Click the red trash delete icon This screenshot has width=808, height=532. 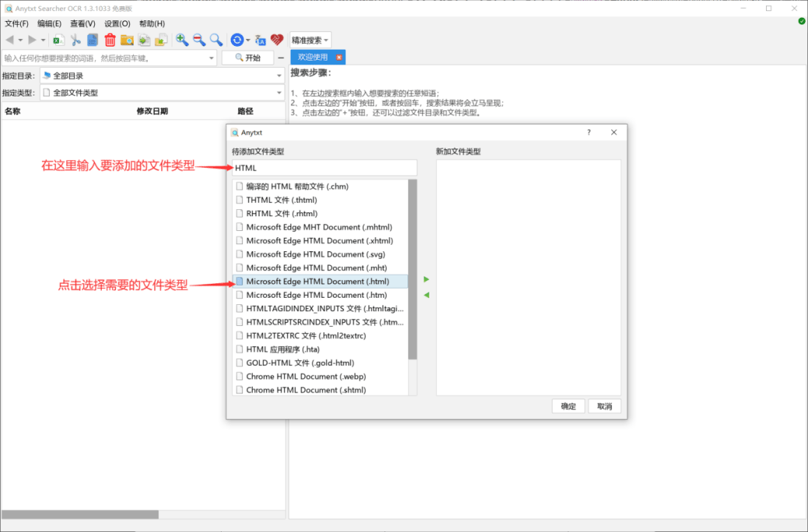pyautogui.click(x=110, y=40)
